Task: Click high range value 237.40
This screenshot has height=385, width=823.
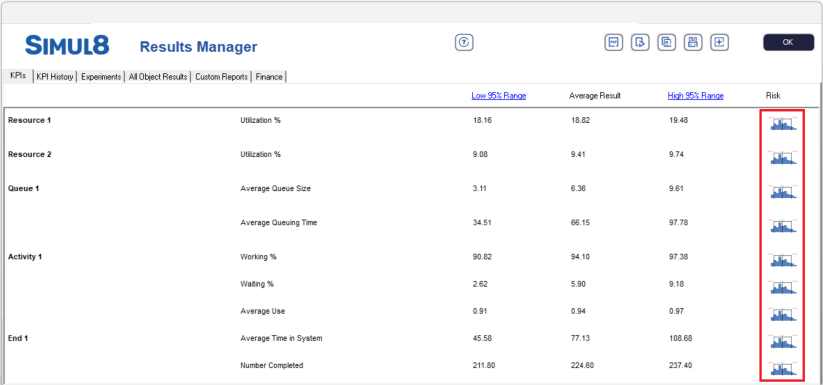Action: point(681,365)
